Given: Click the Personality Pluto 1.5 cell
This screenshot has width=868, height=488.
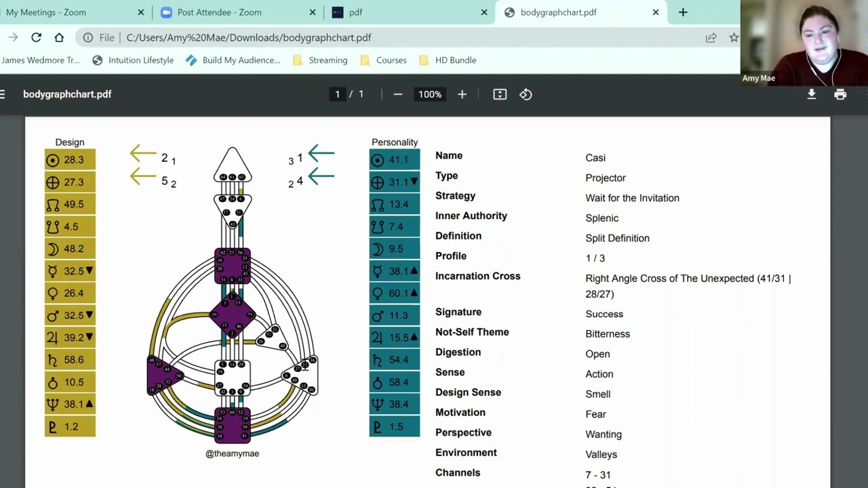Looking at the screenshot, I should [x=395, y=427].
